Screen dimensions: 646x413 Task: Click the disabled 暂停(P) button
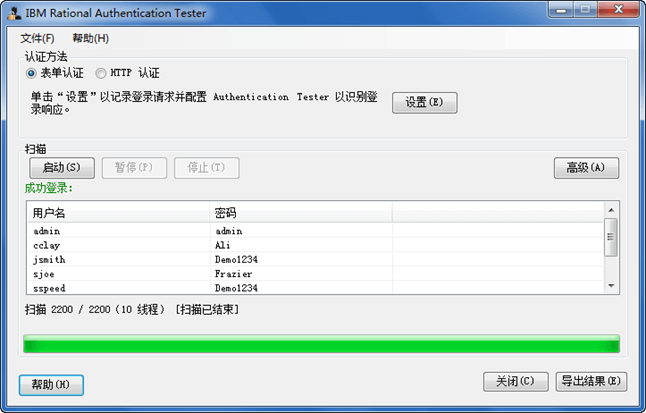point(134,168)
